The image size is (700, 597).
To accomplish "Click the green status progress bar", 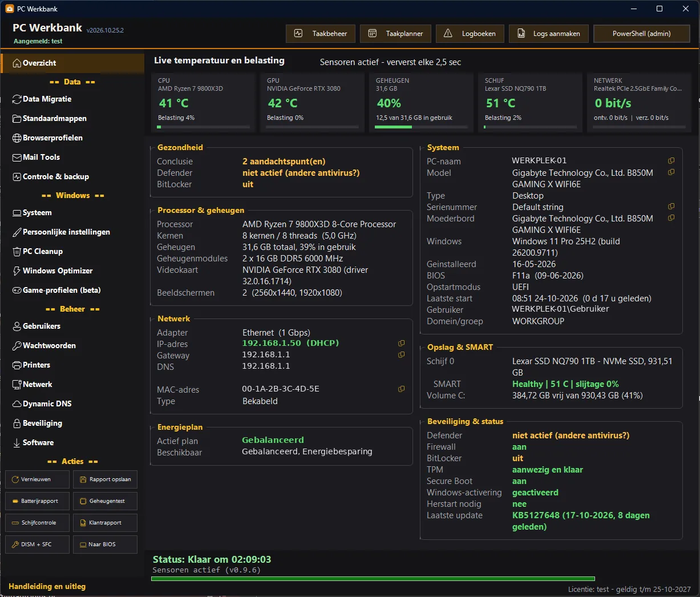I will [373, 579].
